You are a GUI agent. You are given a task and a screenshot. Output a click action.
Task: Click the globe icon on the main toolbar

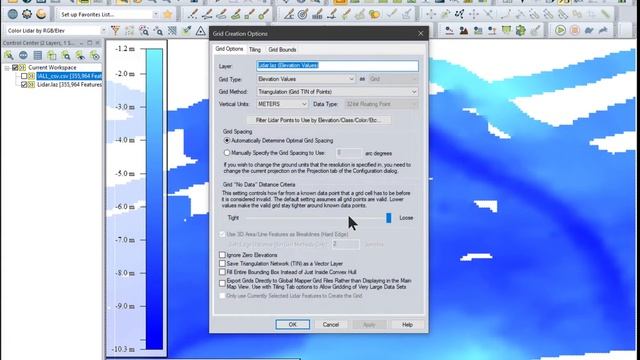[x=13, y=14]
